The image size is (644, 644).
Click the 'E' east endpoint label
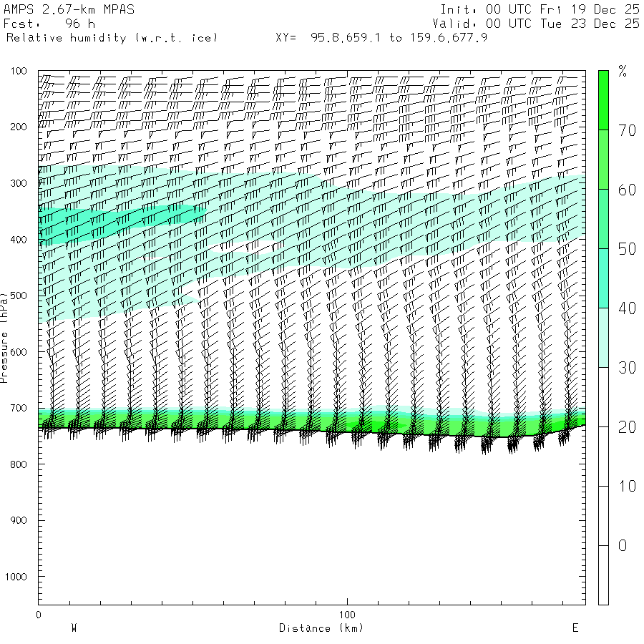coord(575,628)
